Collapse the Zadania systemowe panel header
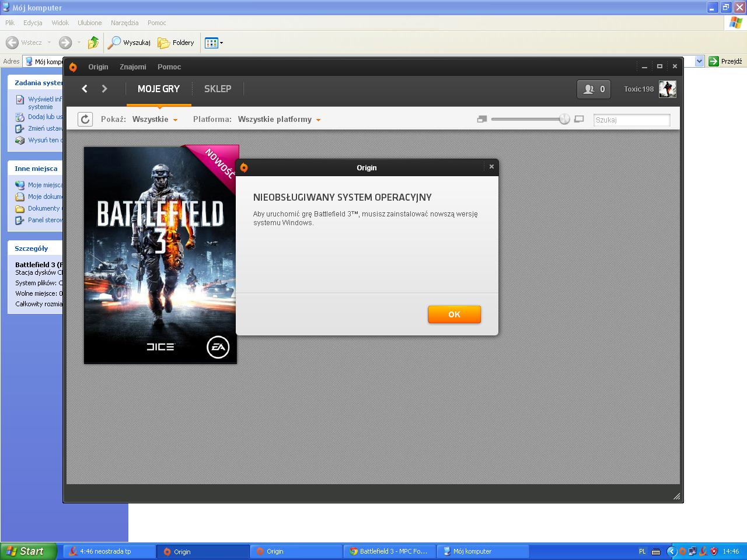The width and height of the screenshot is (747, 560). coord(35,83)
